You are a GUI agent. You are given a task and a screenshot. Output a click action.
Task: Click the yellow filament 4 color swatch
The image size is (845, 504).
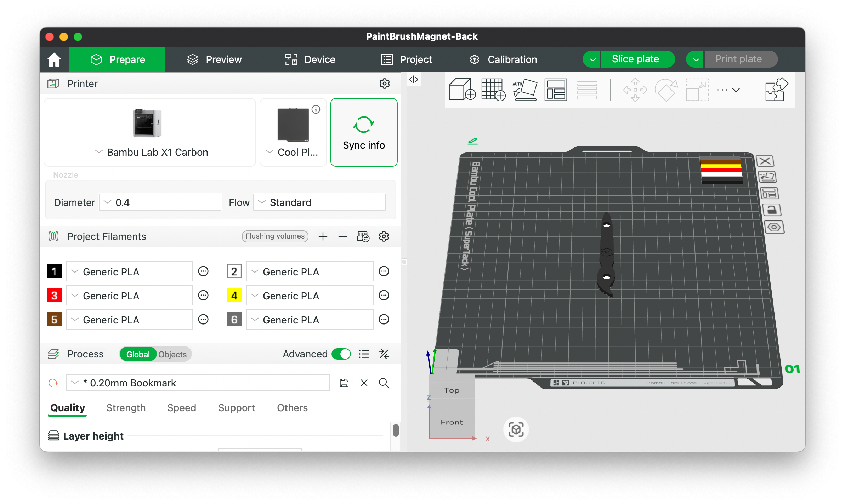pyautogui.click(x=234, y=296)
